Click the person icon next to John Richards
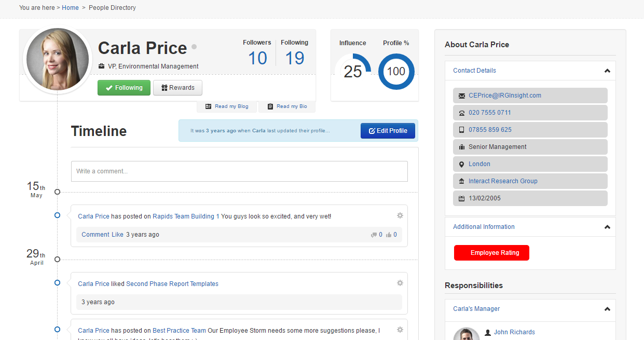 point(488,332)
